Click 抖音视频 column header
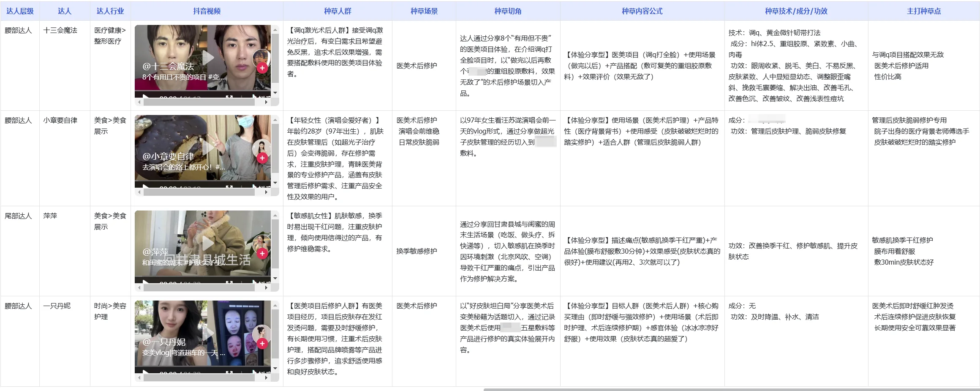The width and height of the screenshot is (980, 391). coord(207,11)
